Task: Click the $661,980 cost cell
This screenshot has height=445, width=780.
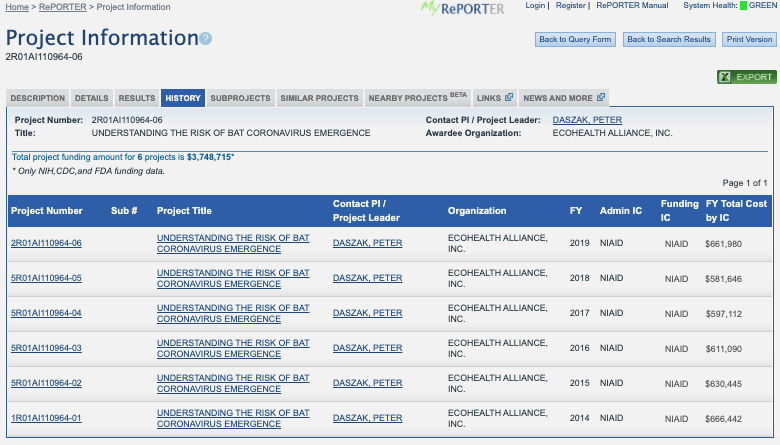Action: [x=723, y=244]
